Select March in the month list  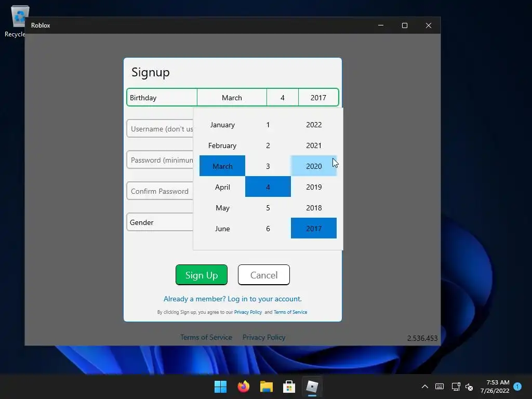(x=222, y=166)
